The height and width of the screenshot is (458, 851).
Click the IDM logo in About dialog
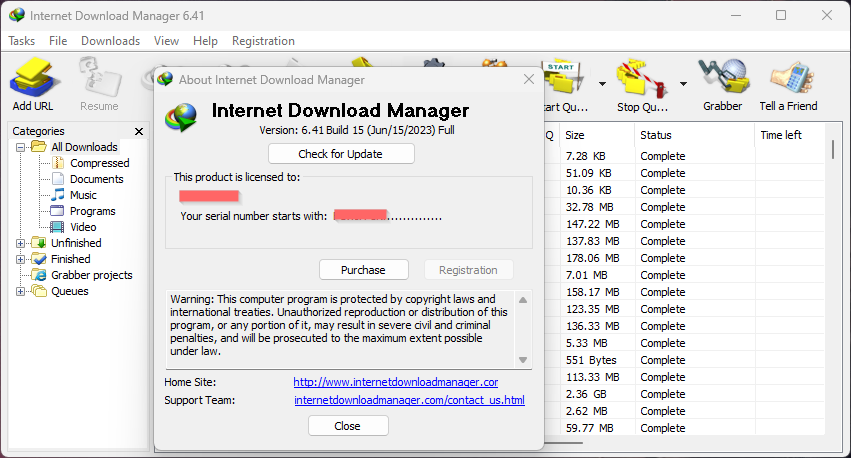(x=182, y=117)
